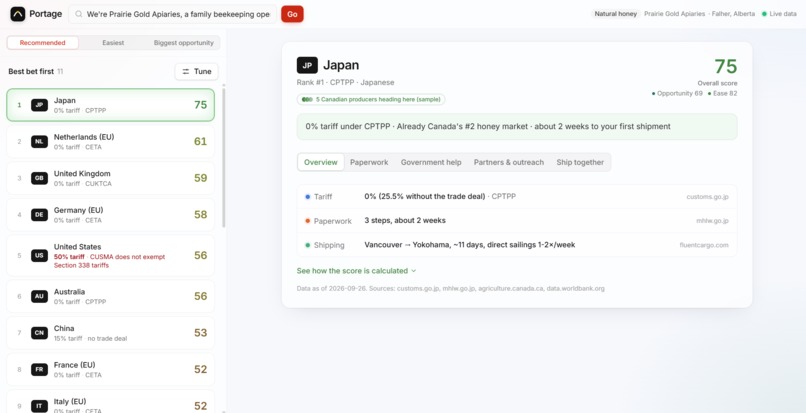Click the US country badge icon

tap(40, 256)
